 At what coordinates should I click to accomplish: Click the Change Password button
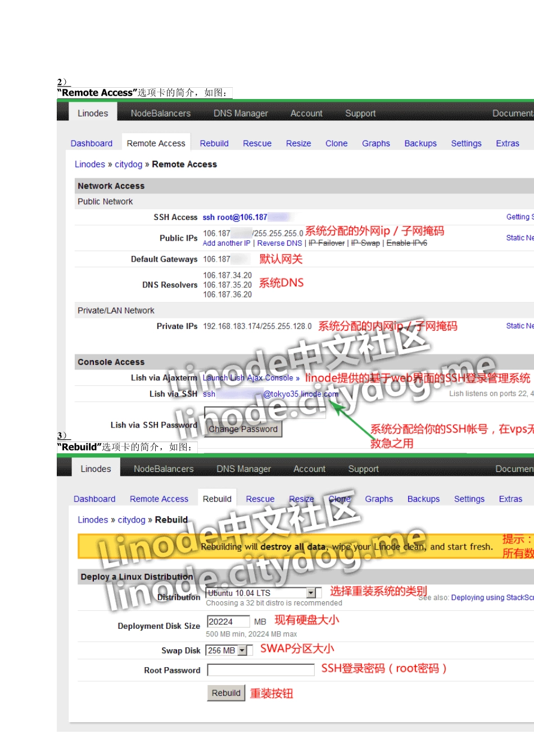[243, 429]
